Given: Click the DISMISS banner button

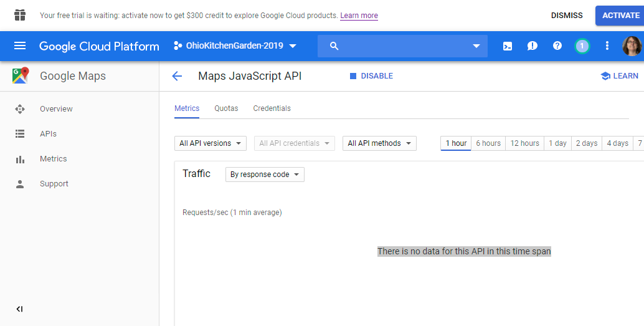Looking at the screenshot, I should coord(567,16).
